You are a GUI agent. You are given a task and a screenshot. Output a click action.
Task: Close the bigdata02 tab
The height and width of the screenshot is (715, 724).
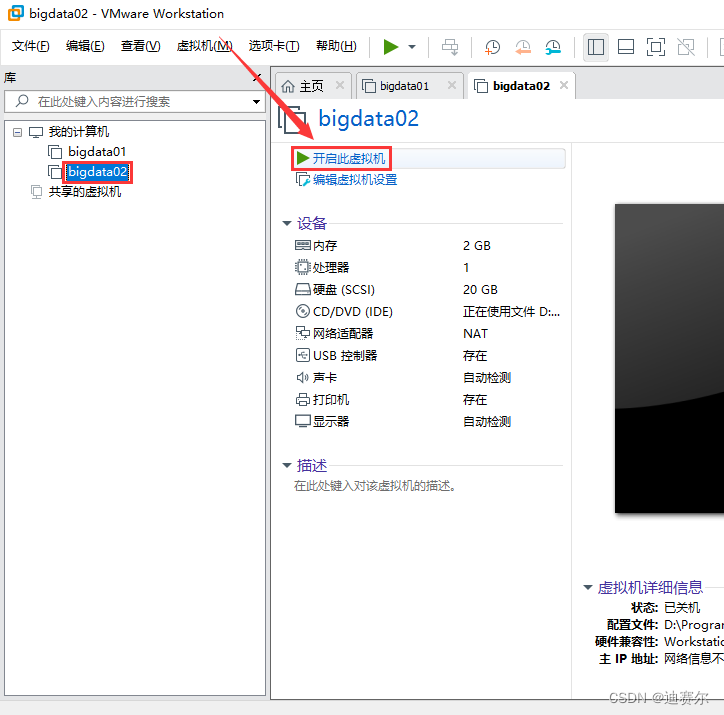[x=564, y=85]
